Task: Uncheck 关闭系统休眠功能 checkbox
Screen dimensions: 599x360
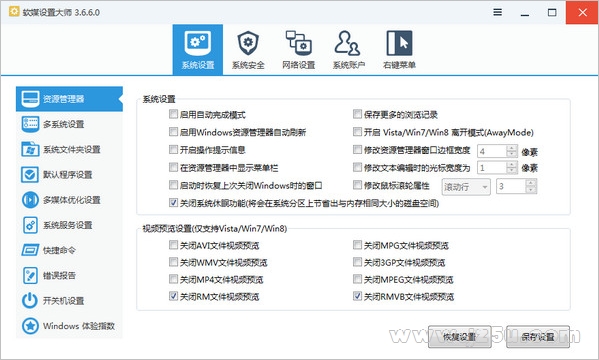Action: point(173,203)
